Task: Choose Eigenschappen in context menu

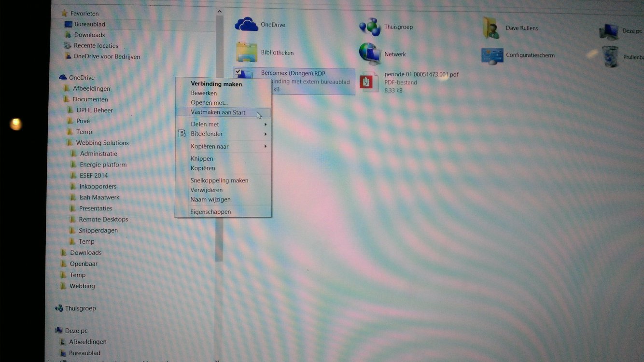Action: [210, 212]
